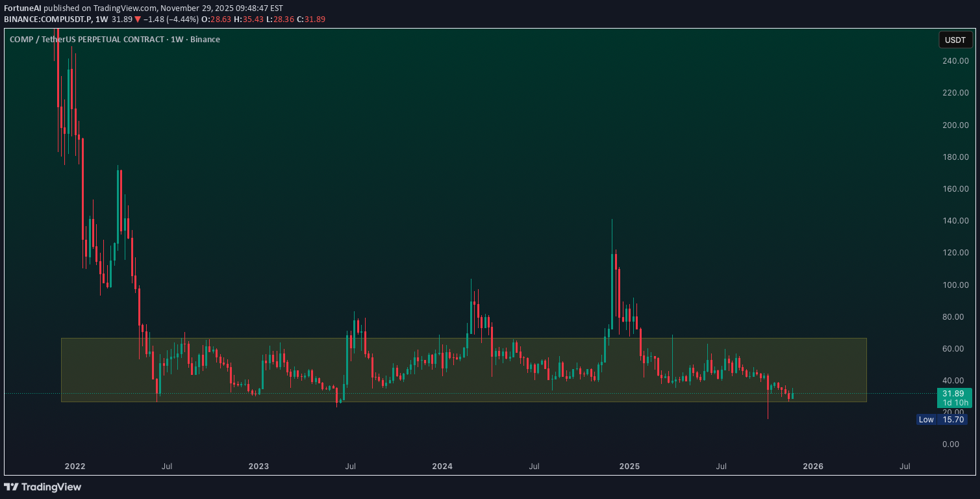Click the 2024 label on time axis
Image resolution: width=980 pixels, height=499 pixels.
pos(442,467)
